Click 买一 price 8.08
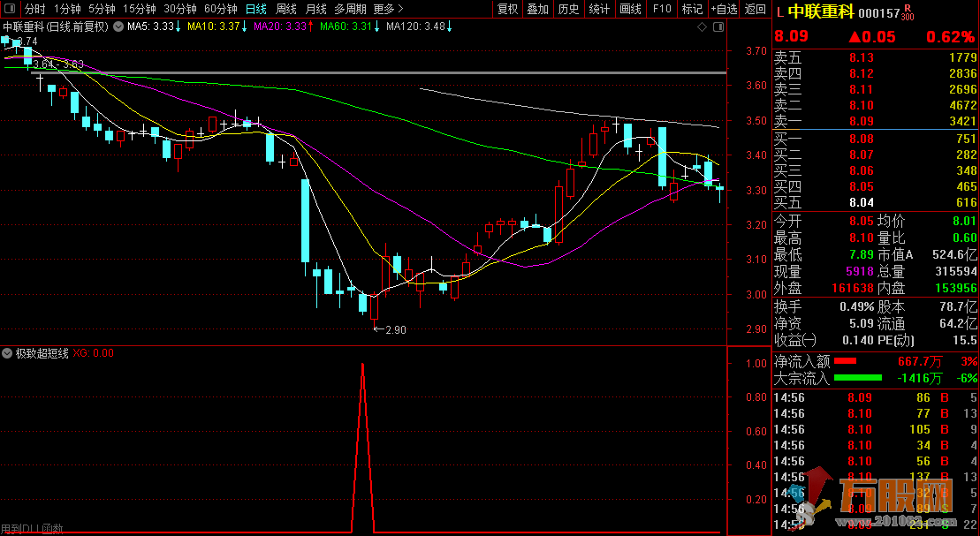 pos(862,139)
